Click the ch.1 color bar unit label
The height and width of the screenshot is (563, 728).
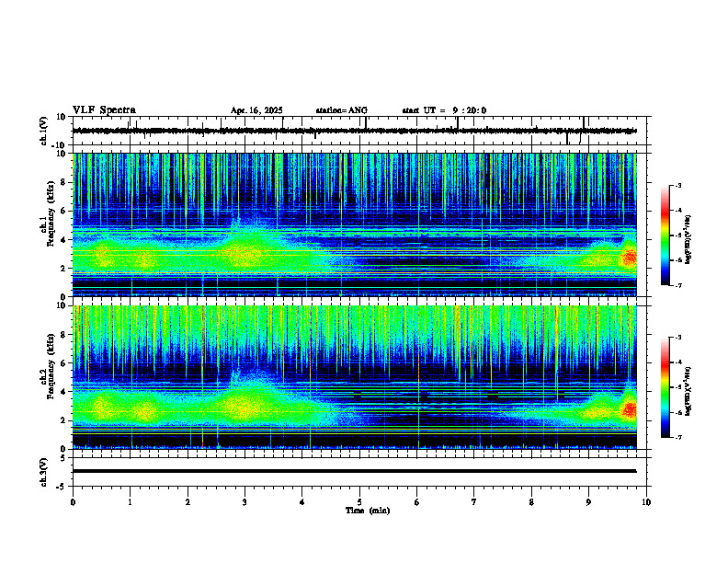[688, 239]
